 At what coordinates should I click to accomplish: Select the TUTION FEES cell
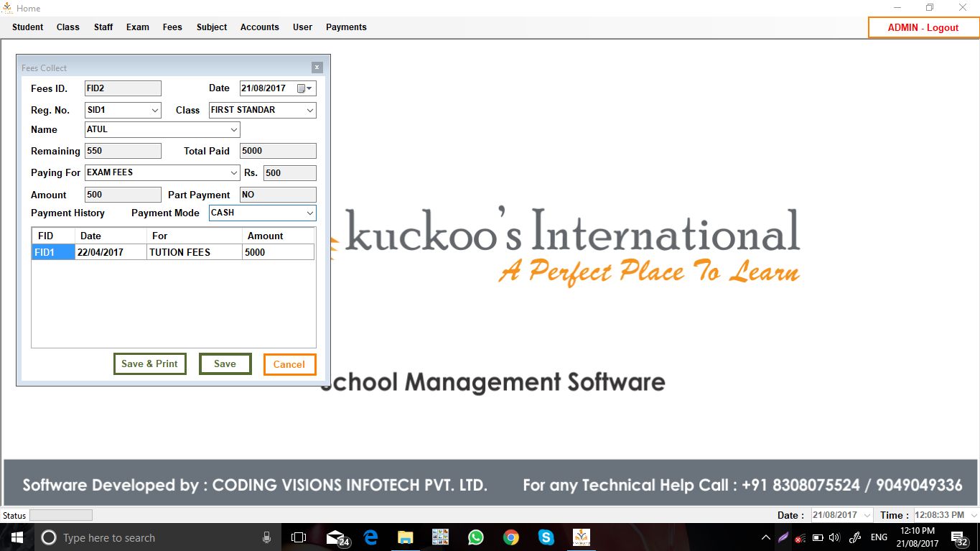point(194,252)
